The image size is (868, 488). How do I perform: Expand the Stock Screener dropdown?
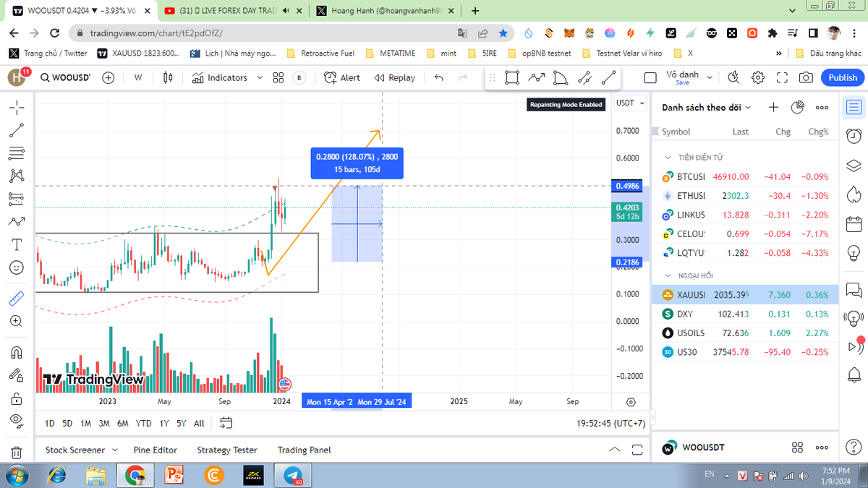click(115, 450)
